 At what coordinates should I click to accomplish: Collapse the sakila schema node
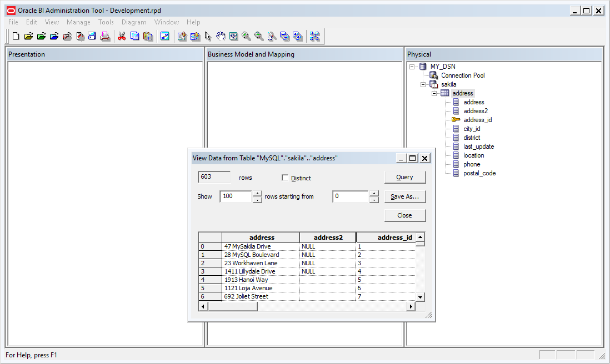tap(423, 84)
